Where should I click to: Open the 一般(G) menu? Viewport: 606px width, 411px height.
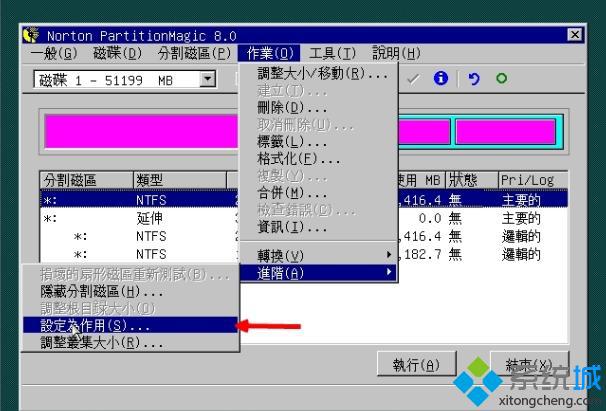coord(54,53)
